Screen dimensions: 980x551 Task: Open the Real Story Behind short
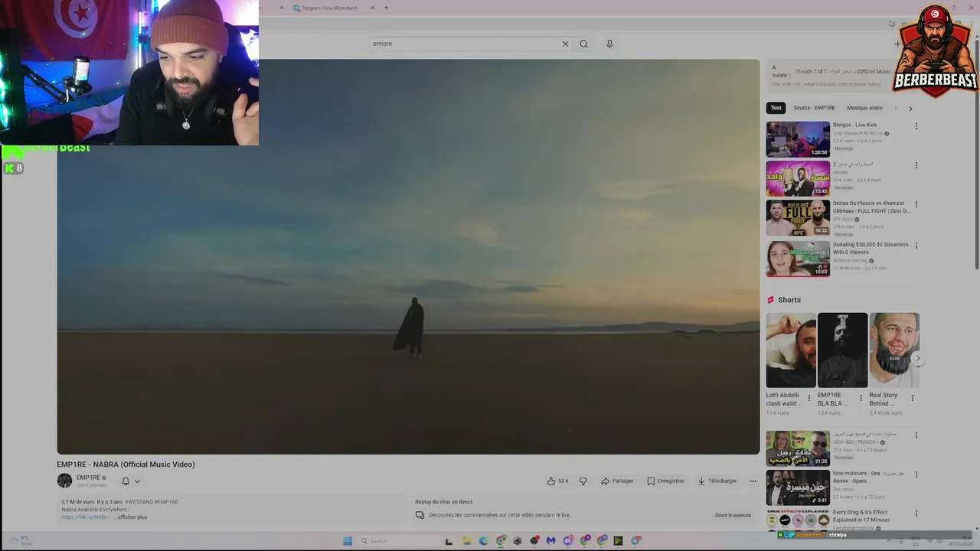click(894, 350)
